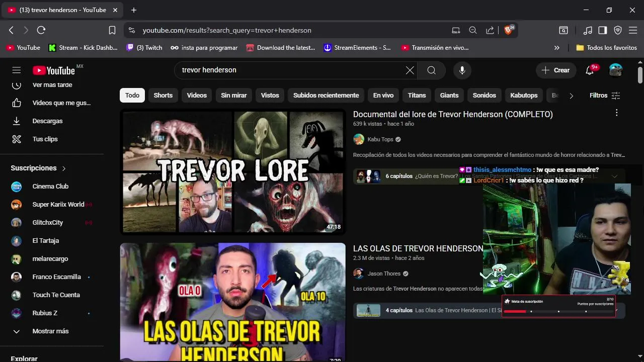Start voice search with the microphone icon

point(462,70)
